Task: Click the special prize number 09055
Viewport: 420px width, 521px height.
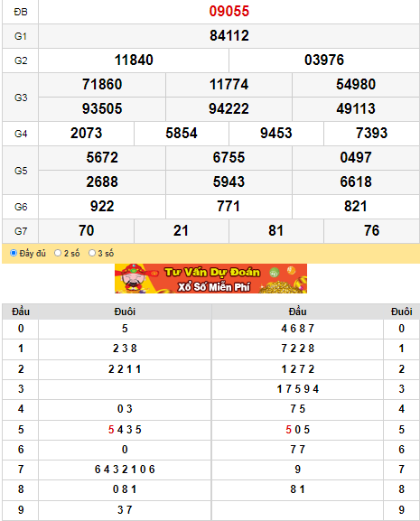Action: click(229, 12)
